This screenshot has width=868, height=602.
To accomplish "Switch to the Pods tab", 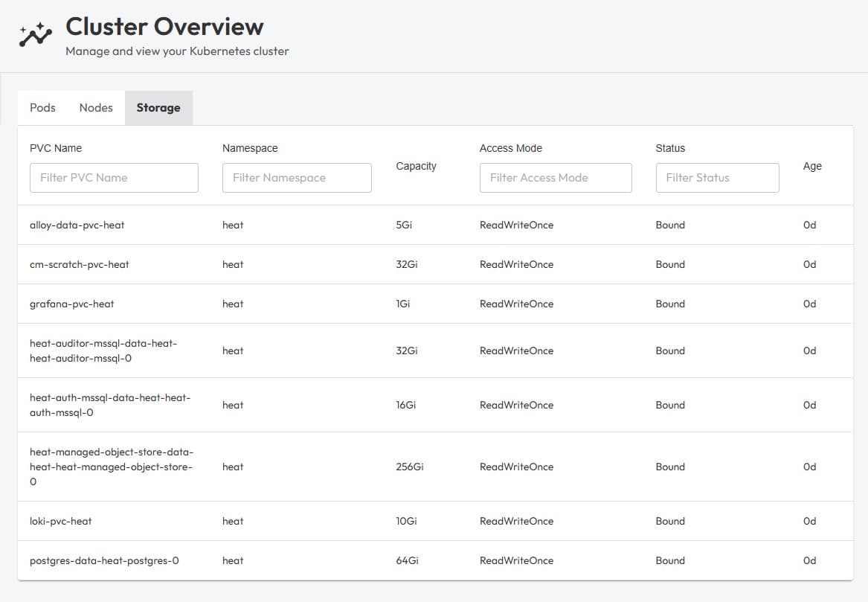I will click(x=42, y=108).
